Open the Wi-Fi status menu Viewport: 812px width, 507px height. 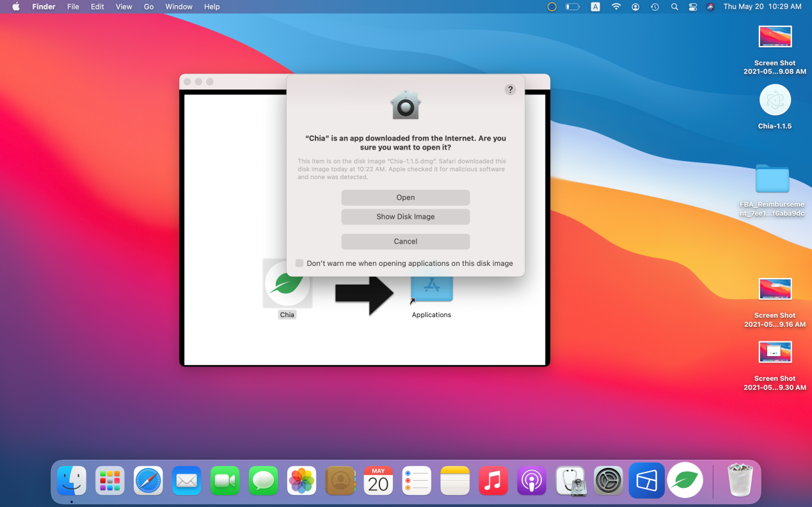[x=616, y=7]
